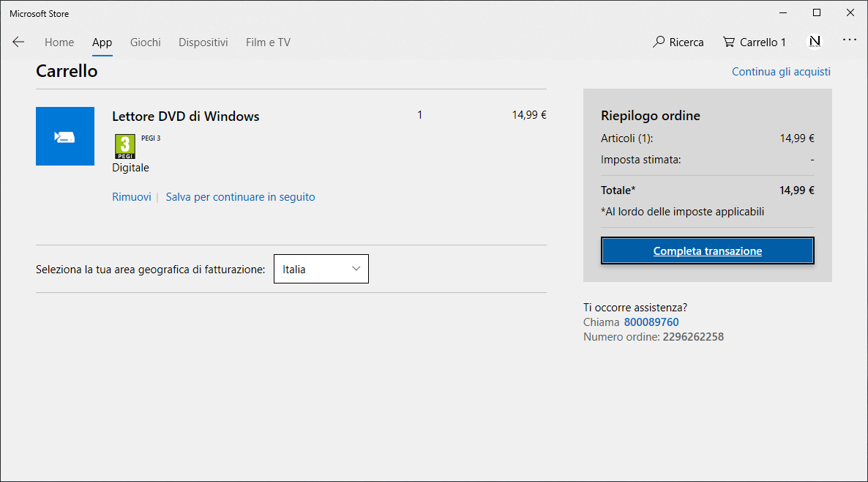Click Numero ordine: 2296262258 text
This screenshot has width=868, height=482.
click(x=654, y=337)
